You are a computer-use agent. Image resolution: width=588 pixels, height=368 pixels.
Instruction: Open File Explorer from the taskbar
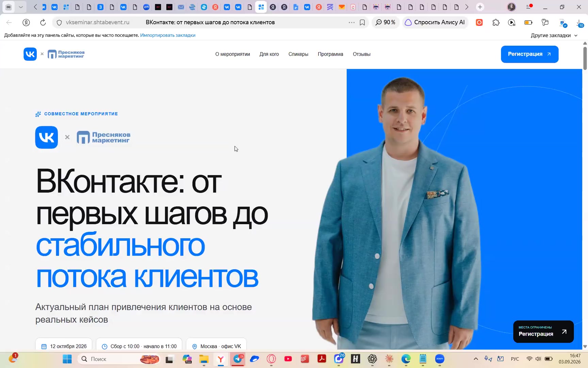(x=204, y=359)
